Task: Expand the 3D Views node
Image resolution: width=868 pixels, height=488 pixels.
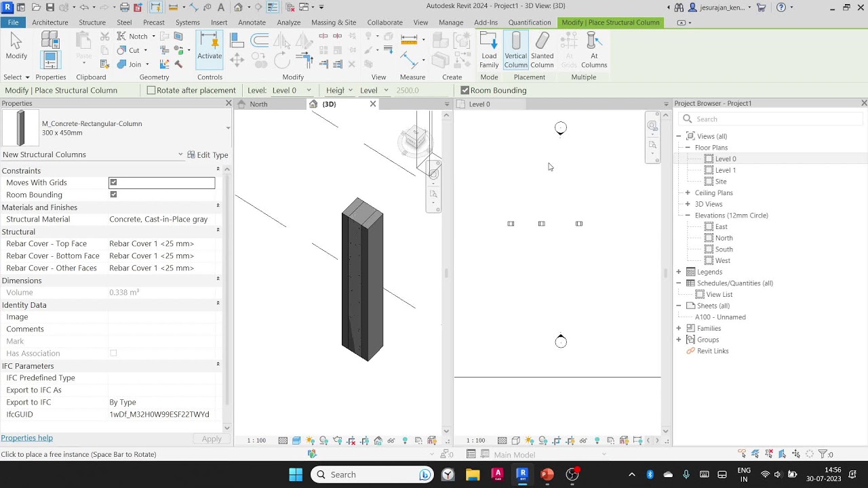Action: click(x=688, y=204)
